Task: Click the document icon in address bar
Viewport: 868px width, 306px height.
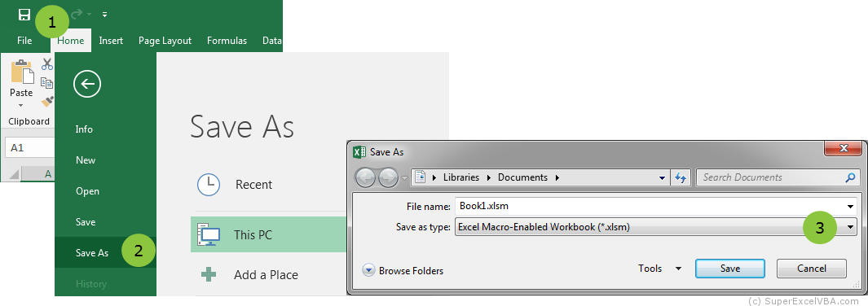Action: click(x=421, y=177)
